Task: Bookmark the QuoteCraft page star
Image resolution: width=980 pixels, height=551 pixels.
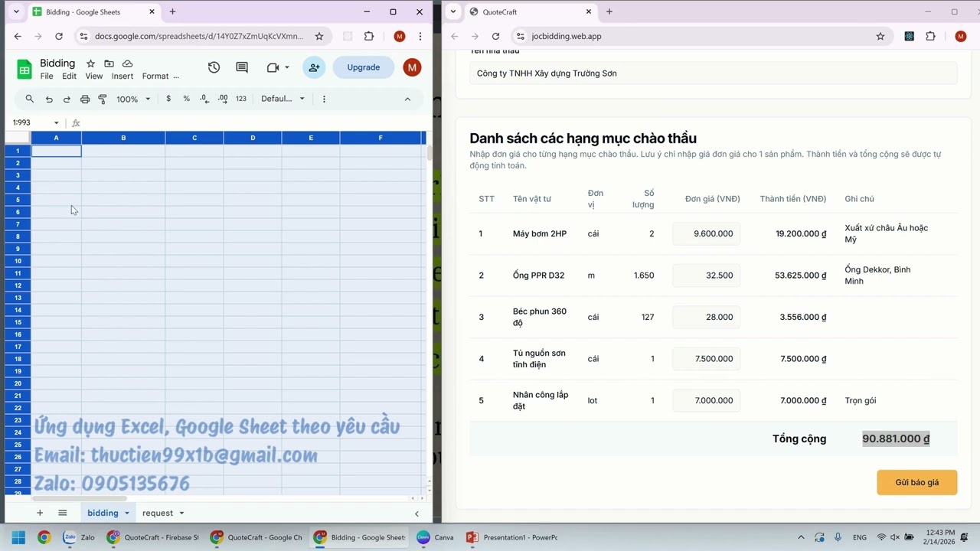Action: [880, 36]
